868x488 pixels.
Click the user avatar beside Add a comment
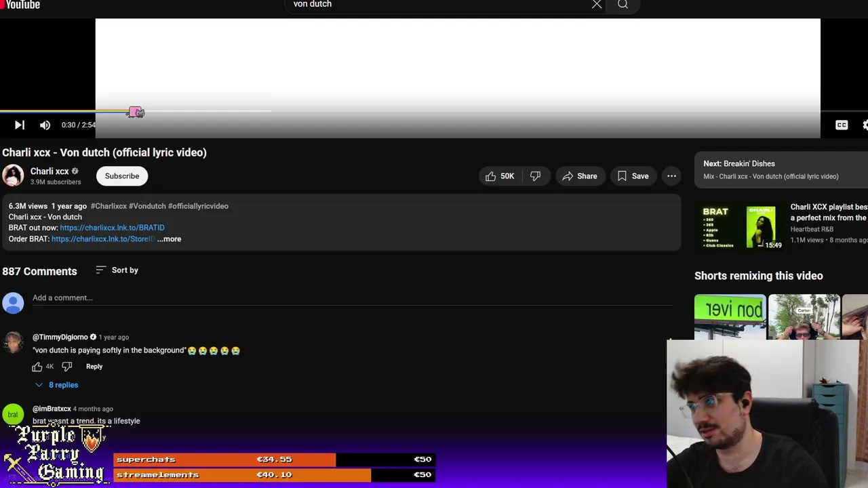tap(13, 303)
